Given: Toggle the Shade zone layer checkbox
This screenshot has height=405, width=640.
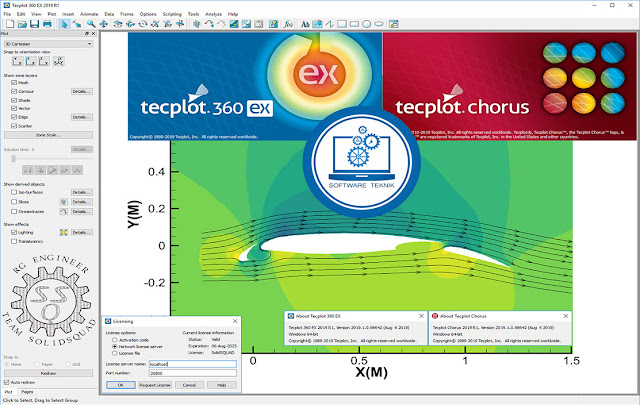Looking at the screenshot, I should pos(14,100).
